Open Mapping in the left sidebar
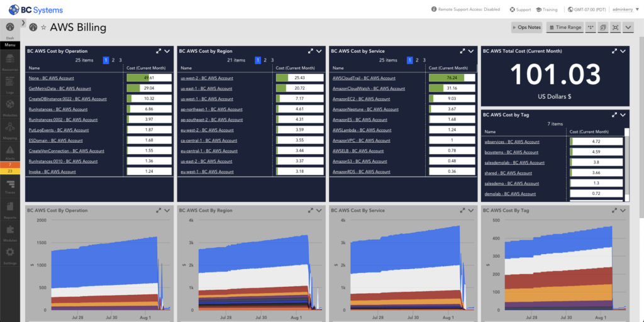This screenshot has height=322, width=644. [10, 130]
